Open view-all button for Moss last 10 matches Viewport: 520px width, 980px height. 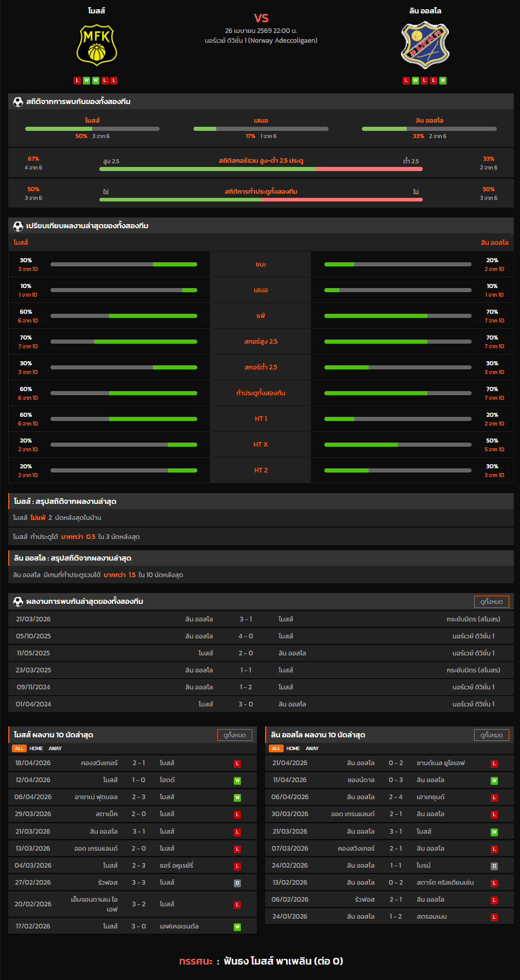234,735
